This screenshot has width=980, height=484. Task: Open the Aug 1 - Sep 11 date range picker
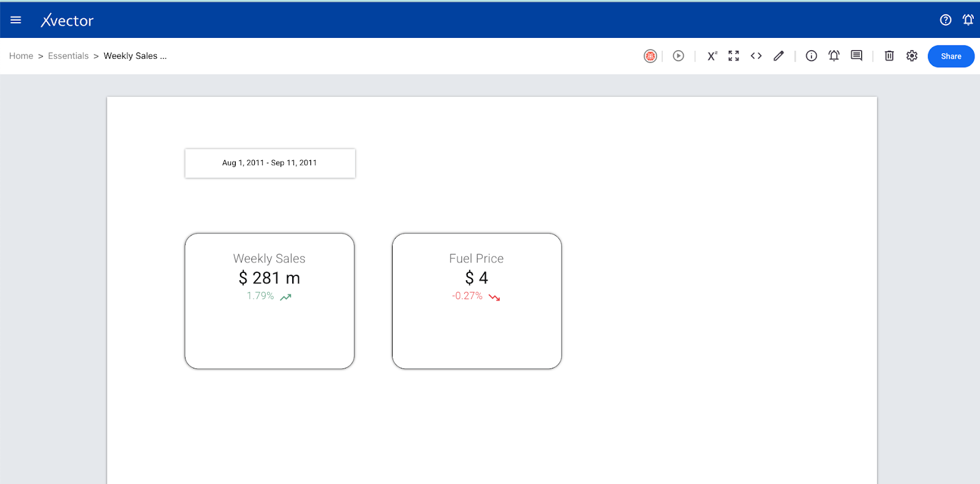[x=269, y=163]
